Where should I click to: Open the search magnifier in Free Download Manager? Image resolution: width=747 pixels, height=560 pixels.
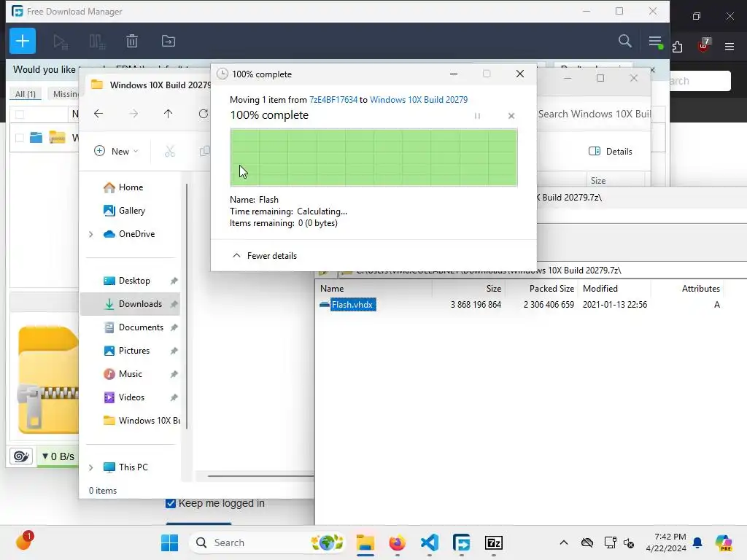625,41
